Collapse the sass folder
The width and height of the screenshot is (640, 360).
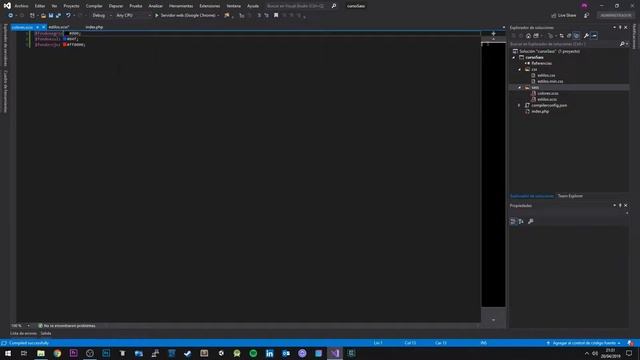[x=520, y=87]
